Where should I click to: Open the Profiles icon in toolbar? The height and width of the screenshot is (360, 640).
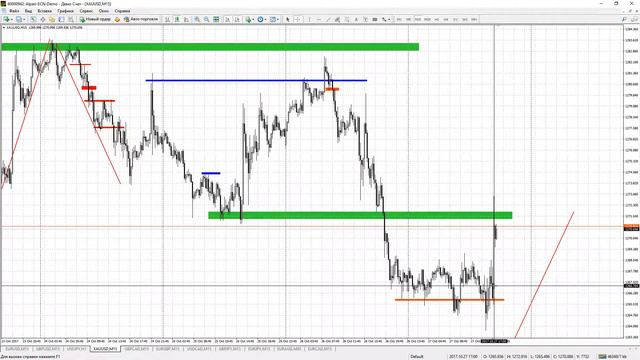click(18, 19)
